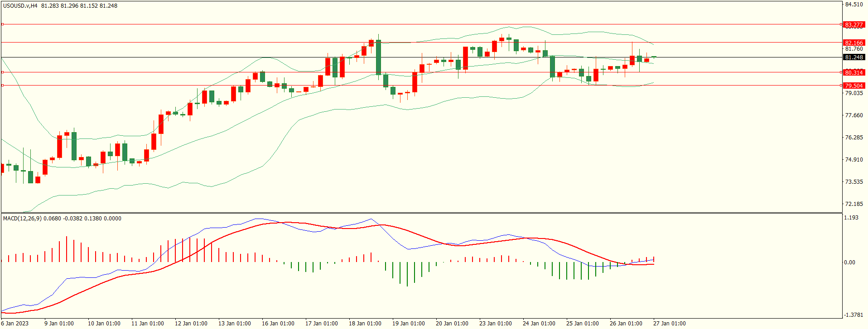Click the USOUSD.v,H4 chart title text
Screen dimensions: 868x329
[x=20, y=6]
